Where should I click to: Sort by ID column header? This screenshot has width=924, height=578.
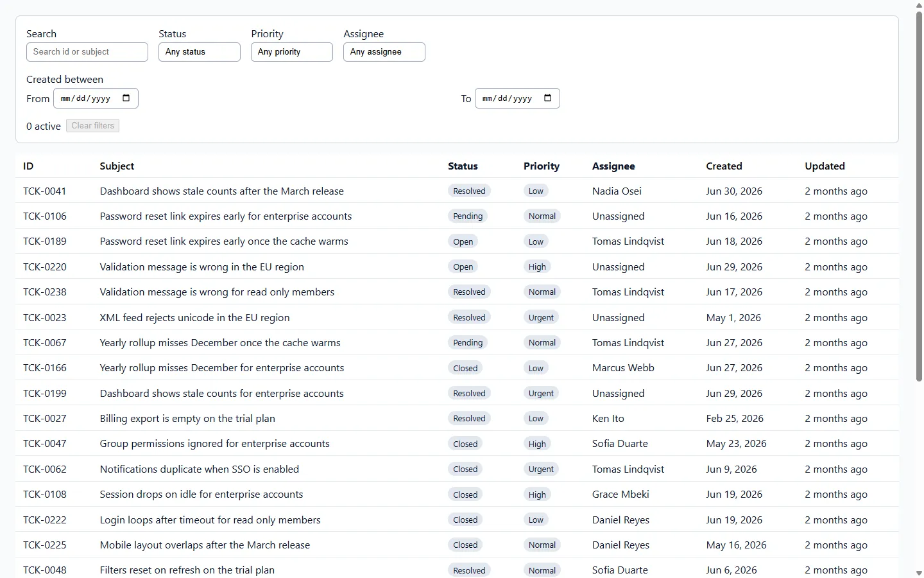tap(28, 166)
